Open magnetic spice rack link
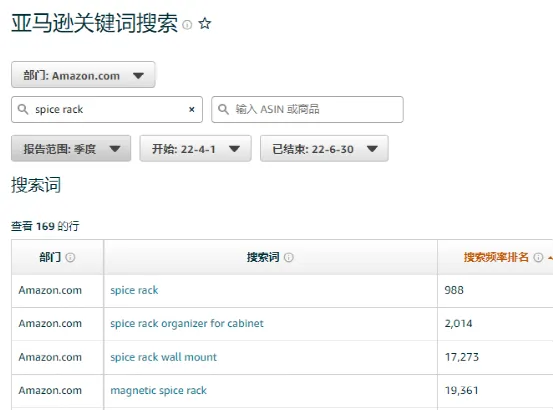 (159, 391)
